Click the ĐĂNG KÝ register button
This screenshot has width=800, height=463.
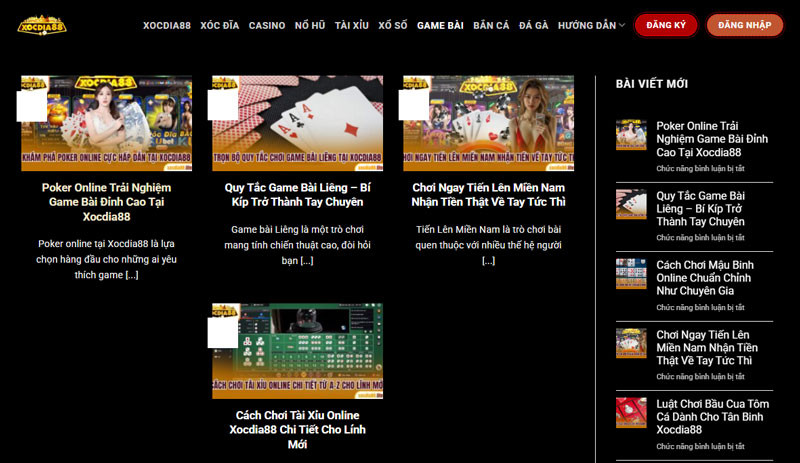(x=666, y=25)
